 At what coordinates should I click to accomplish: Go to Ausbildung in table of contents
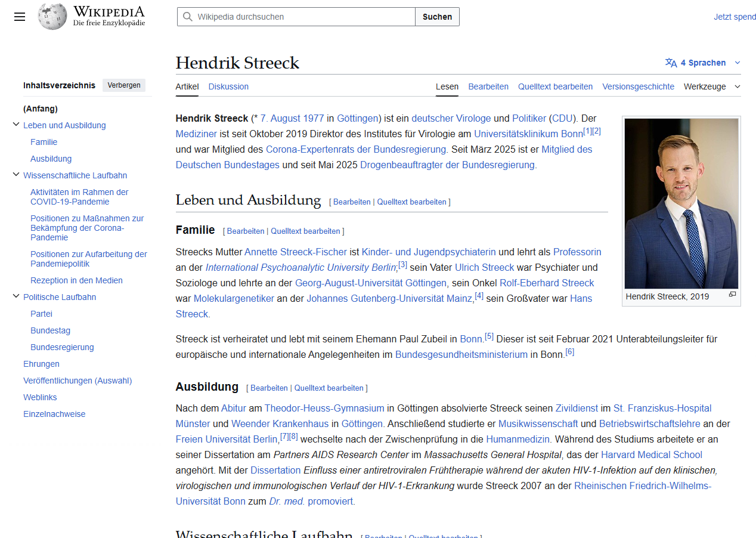(x=51, y=159)
